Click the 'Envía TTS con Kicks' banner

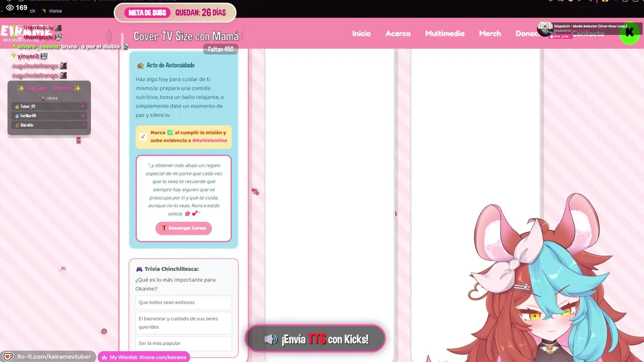point(315,339)
